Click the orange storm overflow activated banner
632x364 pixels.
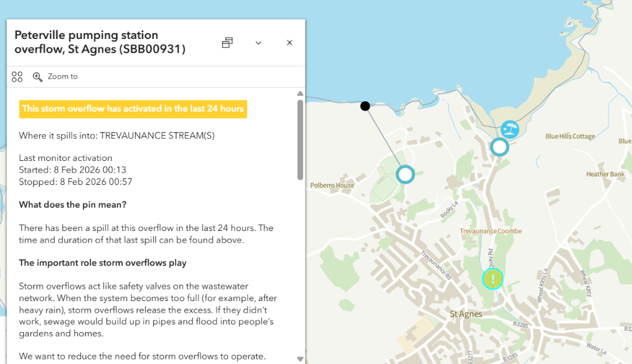click(133, 109)
